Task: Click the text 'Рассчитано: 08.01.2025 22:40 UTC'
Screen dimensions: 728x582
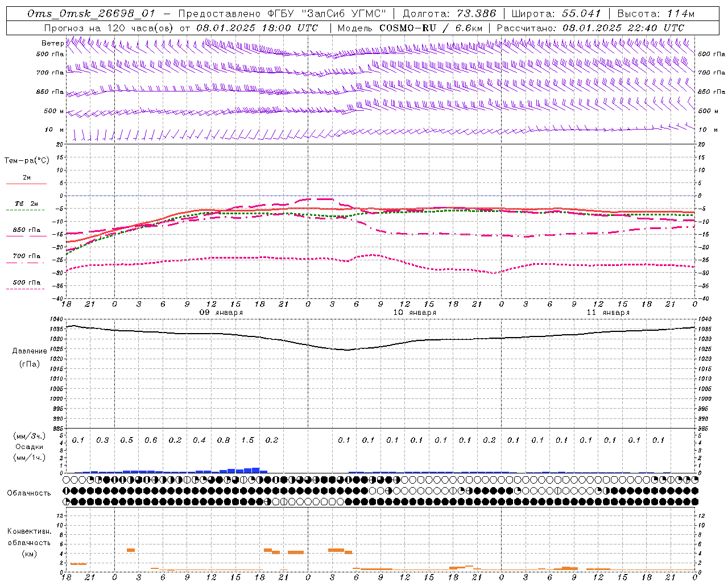Action: point(590,28)
